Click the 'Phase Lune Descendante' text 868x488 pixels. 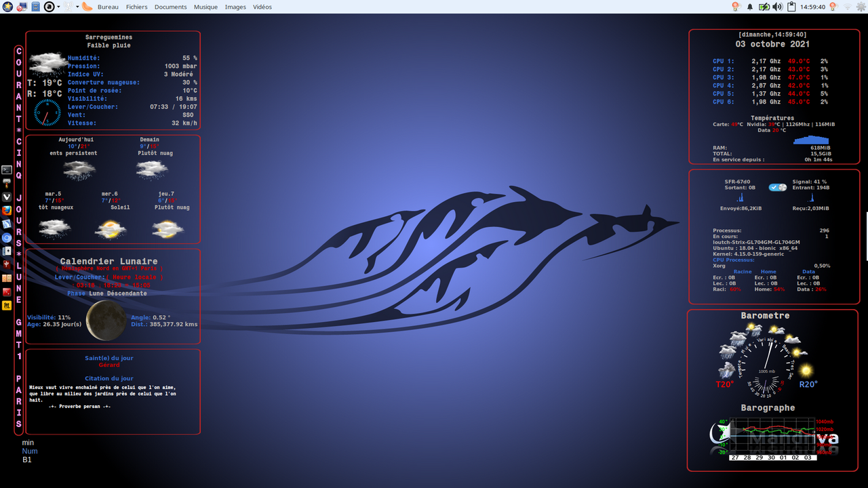pyautogui.click(x=106, y=293)
